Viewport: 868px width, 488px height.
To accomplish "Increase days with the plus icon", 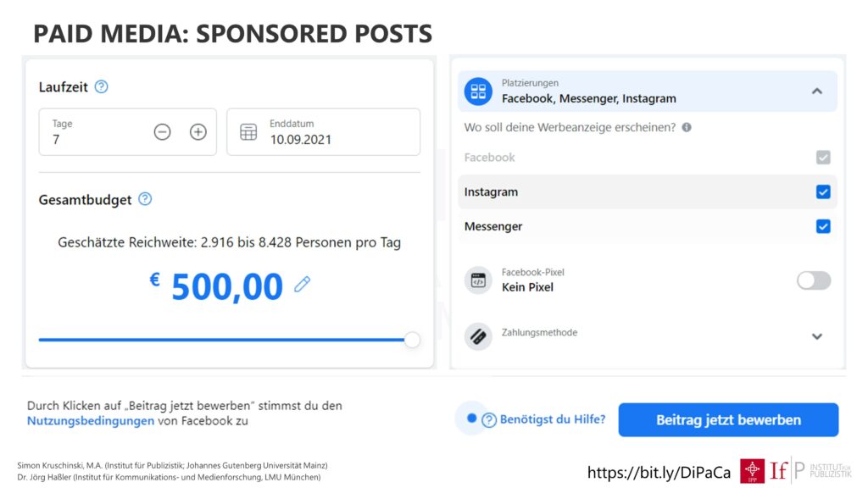I will pos(198,132).
